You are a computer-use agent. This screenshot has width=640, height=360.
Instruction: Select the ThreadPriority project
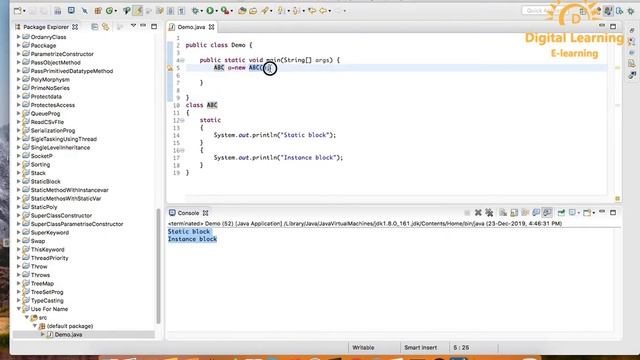(49, 258)
